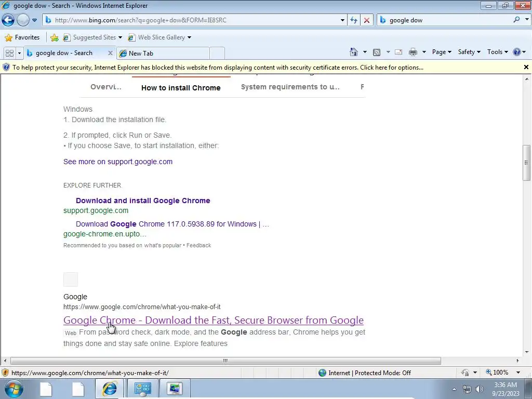Open the search provider dropdown arrow
Image resolution: width=532 pixels, height=399 pixels.
coord(527,20)
